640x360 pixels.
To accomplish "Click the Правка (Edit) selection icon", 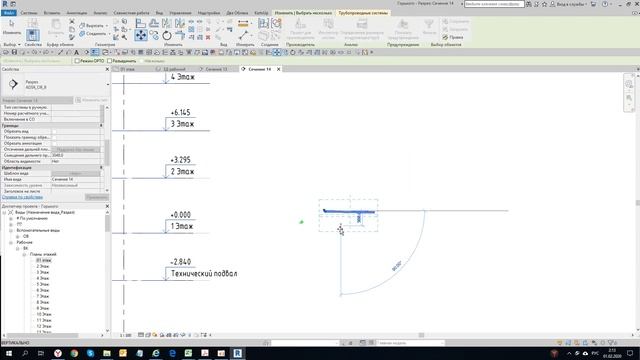I will 453,37.
